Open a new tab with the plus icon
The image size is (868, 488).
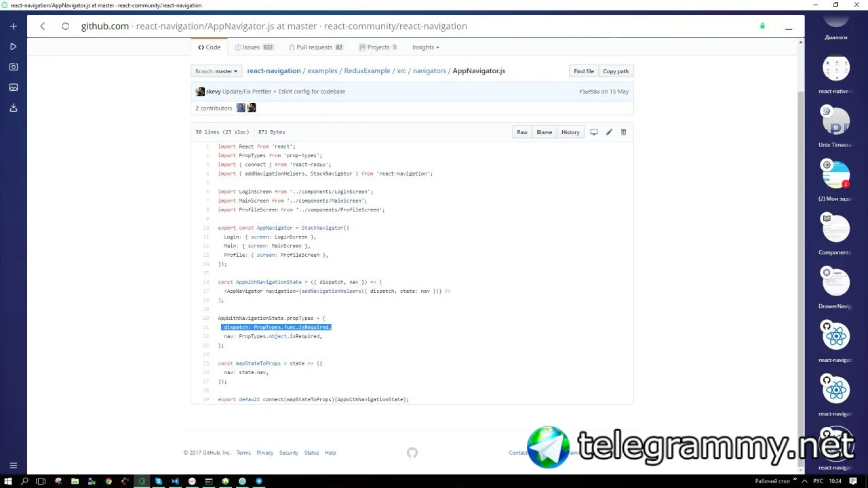(x=13, y=26)
